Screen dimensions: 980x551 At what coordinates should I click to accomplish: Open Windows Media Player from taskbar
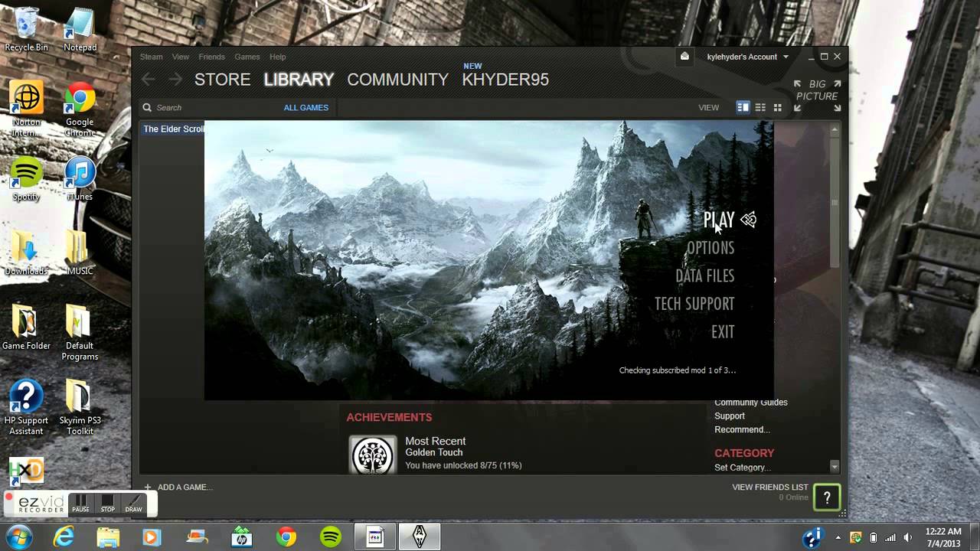152,536
